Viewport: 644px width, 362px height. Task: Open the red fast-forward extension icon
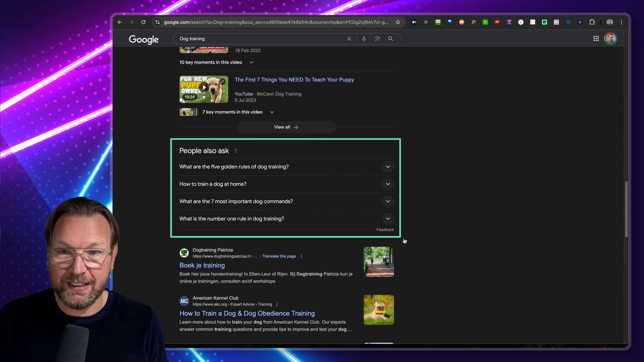coord(497,22)
